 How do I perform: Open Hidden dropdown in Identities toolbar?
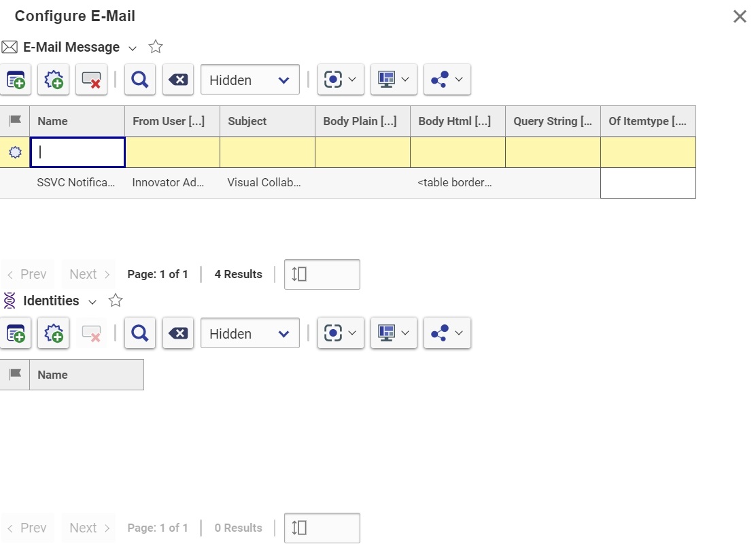click(250, 333)
